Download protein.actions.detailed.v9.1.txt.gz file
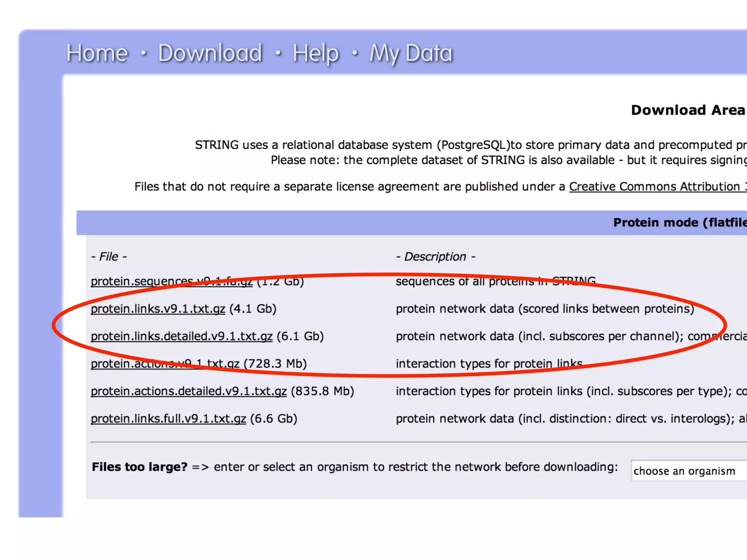The width and height of the screenshot is (747, 560). pyautogui.click(x=189, y=391)
